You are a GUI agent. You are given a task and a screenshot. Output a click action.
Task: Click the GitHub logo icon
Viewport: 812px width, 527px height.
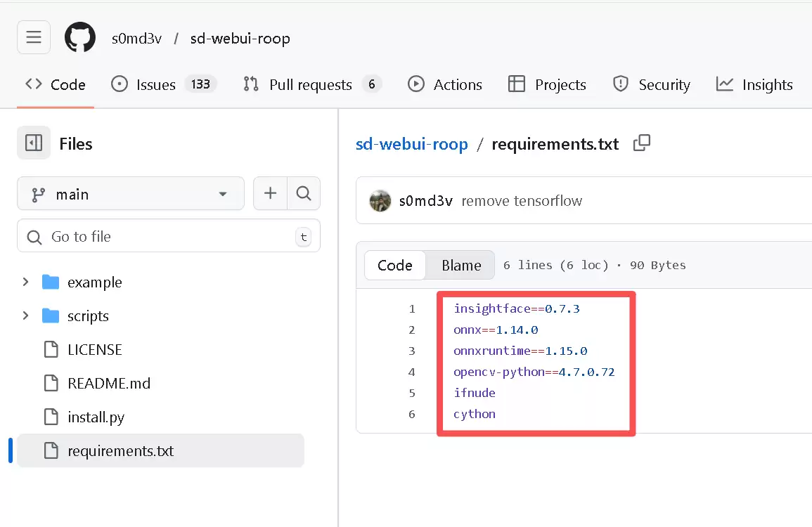[80, 38]
